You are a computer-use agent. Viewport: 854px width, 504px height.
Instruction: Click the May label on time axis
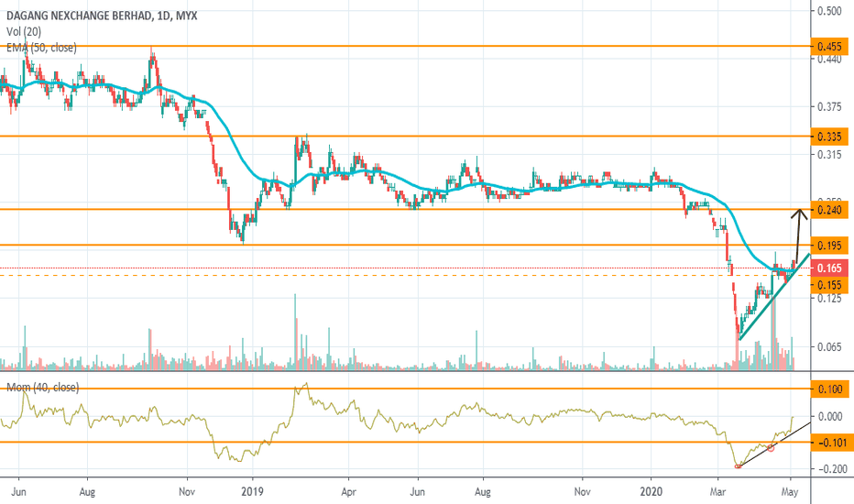pyautogui.click(x=790, y=492)
